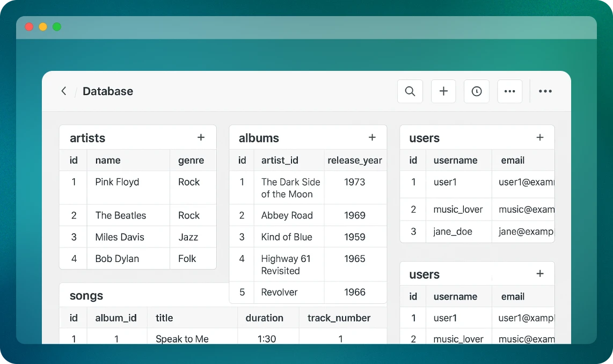This screenshot has width=613, height=364.
Task: Select the release_year column header in albums
Action: 355,161
